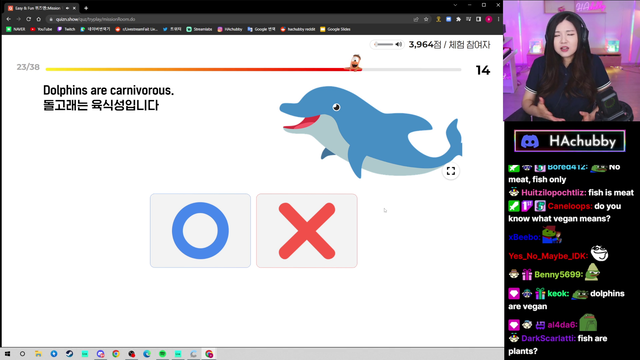The height and width of the screenshot is (360, 640).
Task: Click the HAchubby Discord banner
Action: (x=569, y=141)
